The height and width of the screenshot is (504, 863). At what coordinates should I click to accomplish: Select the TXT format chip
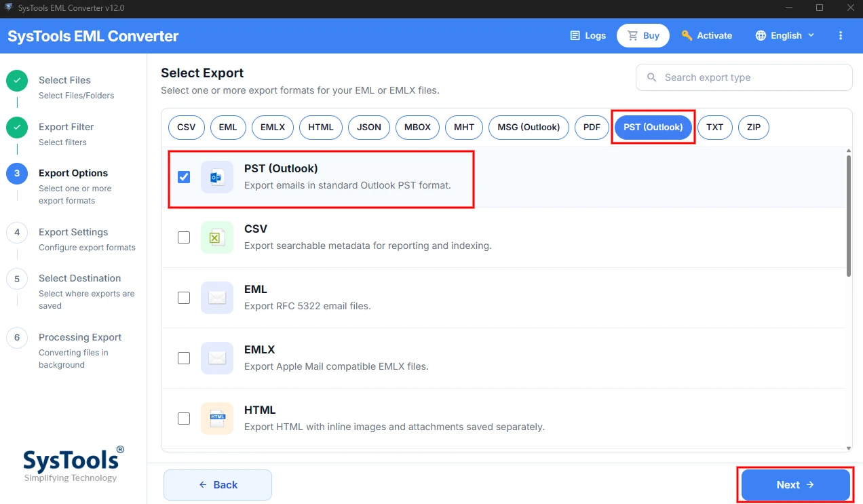pos(715,127)
